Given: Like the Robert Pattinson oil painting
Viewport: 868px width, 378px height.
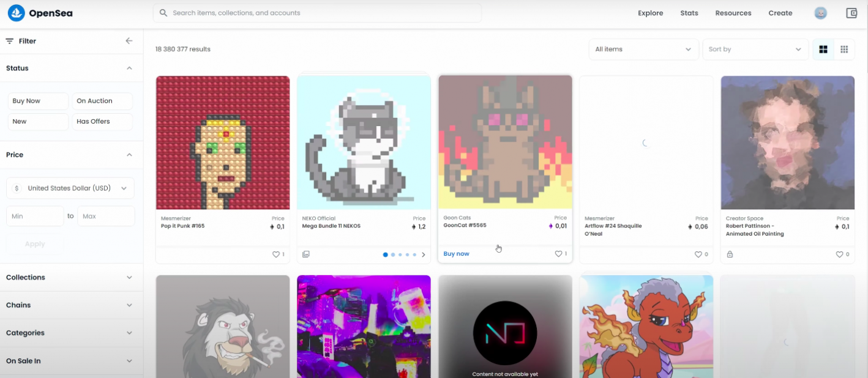Looking at the screenshot, I should coord(839,254).
